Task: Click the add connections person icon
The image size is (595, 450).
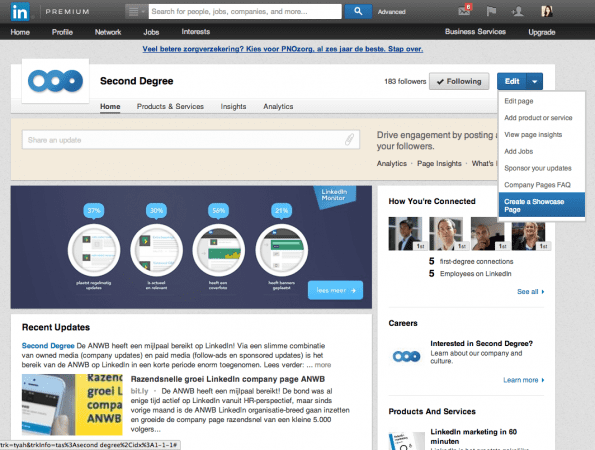Action: coord(517,11)
